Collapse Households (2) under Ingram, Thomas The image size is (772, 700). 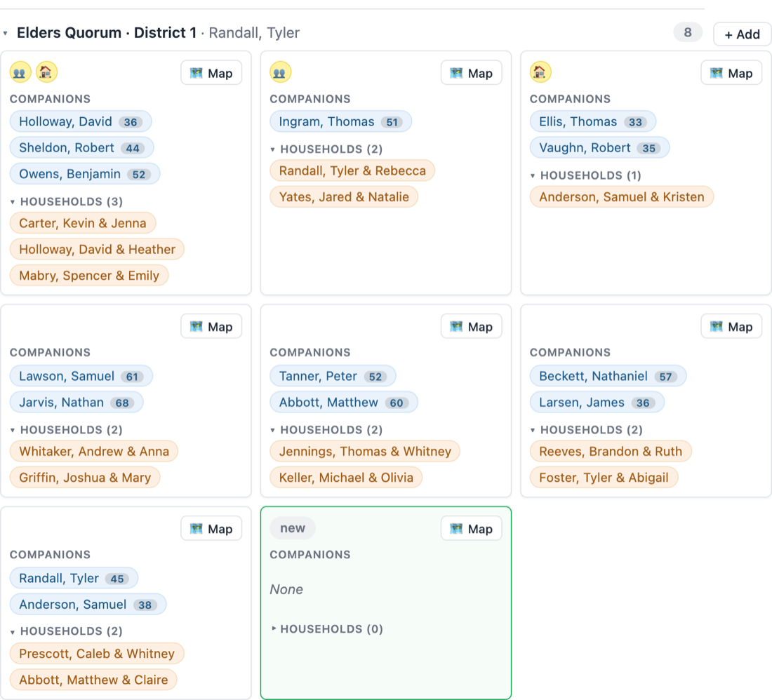click(273, 149)
